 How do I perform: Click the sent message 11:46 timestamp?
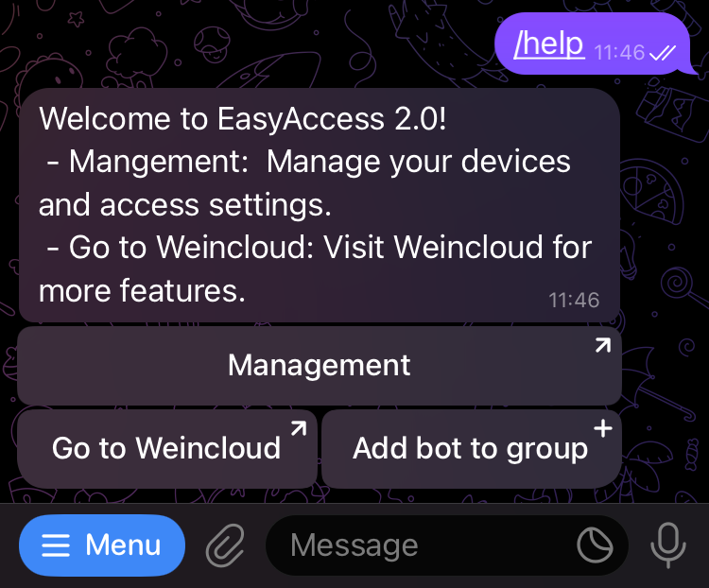[x=619, y=53]
